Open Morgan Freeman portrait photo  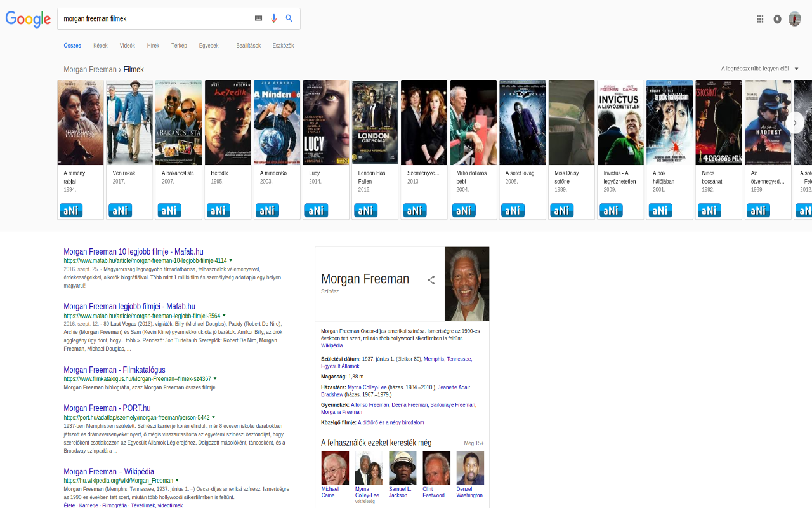tap(467, 284)
